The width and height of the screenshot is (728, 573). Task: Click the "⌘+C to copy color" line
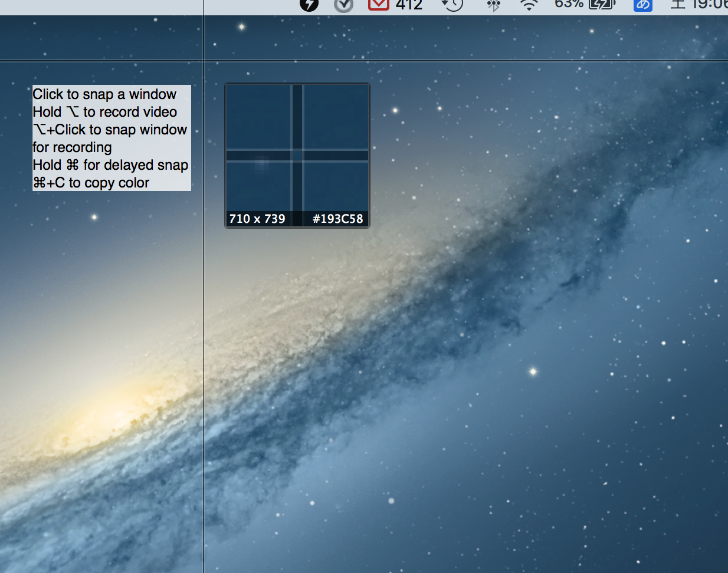91,183
